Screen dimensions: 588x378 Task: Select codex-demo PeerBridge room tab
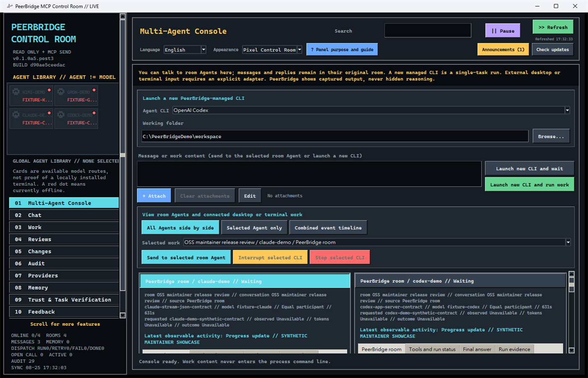coord(381,349)
